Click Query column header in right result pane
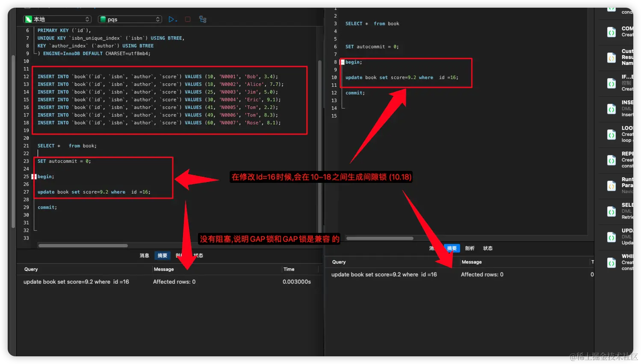Image resolution: width=641 pixels, height=364 pixels. click(339, 262)
